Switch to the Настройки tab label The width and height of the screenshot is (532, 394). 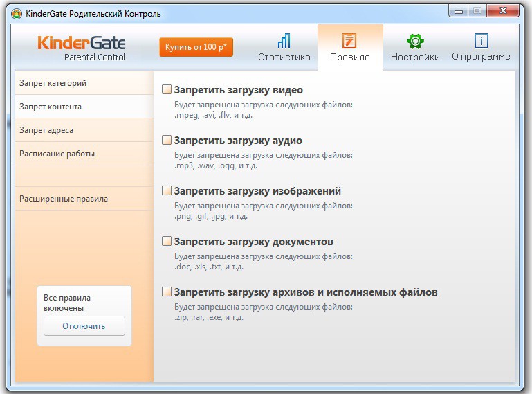pyautogui.click(x=415, y=57)
